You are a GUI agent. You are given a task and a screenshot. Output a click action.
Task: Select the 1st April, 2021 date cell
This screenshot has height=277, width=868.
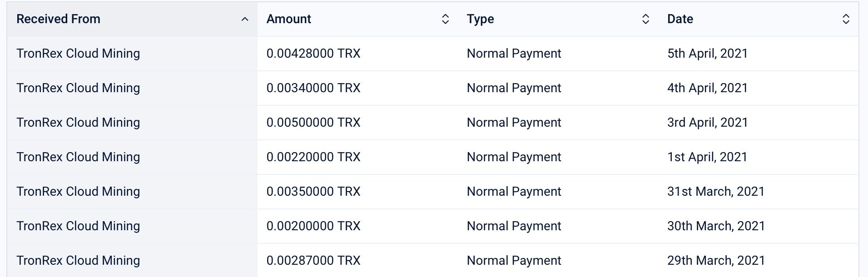707,157
